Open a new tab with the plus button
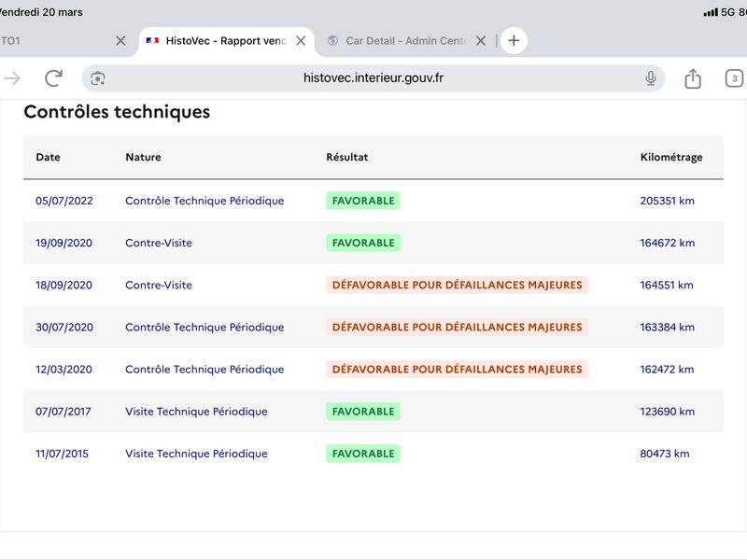This screenshot has height=560, width=747. click(x=514, y=40)
